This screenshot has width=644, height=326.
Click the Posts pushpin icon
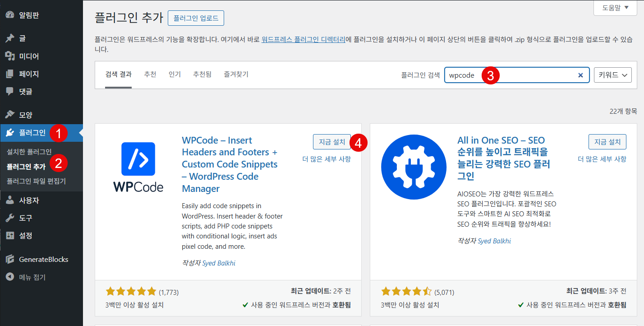(10, 39)
